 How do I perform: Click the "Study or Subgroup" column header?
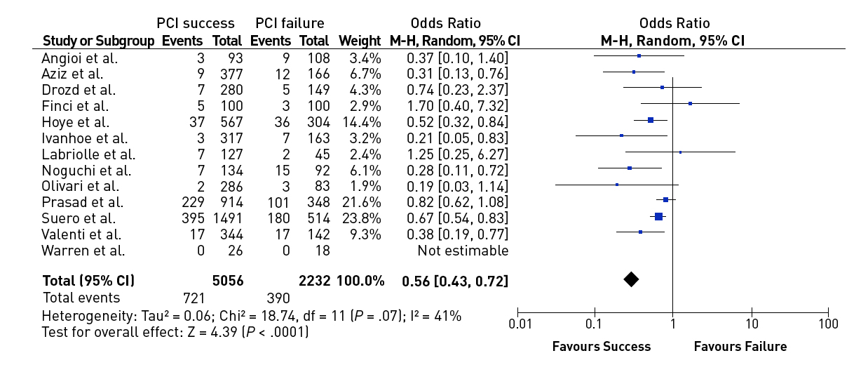click(x=97, y=41)
